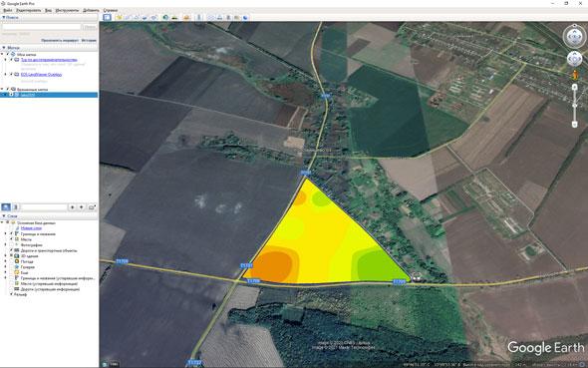
Task: Open the Инструменты menu
Action: (x=67, y=10)
